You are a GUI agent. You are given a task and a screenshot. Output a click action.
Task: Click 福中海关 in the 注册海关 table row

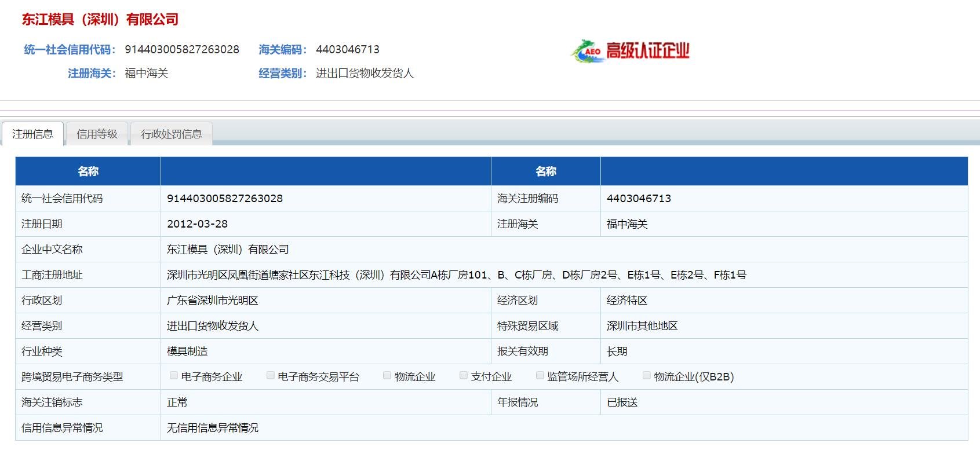pyautogui.click(x=627, y=224)
